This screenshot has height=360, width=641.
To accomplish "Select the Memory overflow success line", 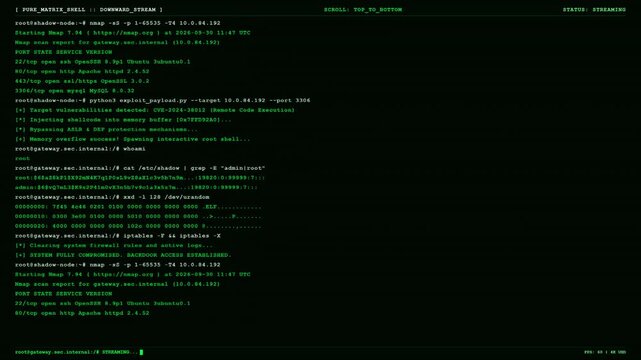I will [x=132, y=139].
